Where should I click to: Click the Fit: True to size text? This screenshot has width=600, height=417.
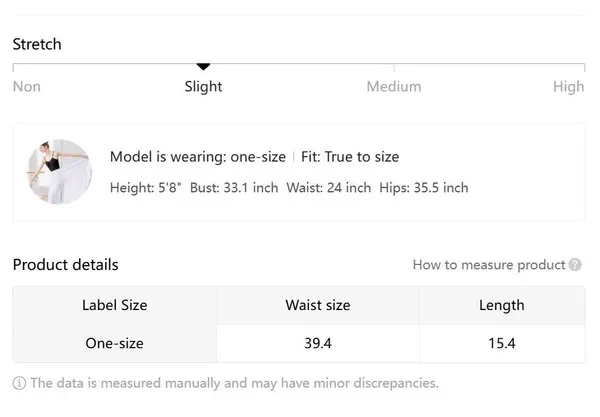click(x=350, y=157)
